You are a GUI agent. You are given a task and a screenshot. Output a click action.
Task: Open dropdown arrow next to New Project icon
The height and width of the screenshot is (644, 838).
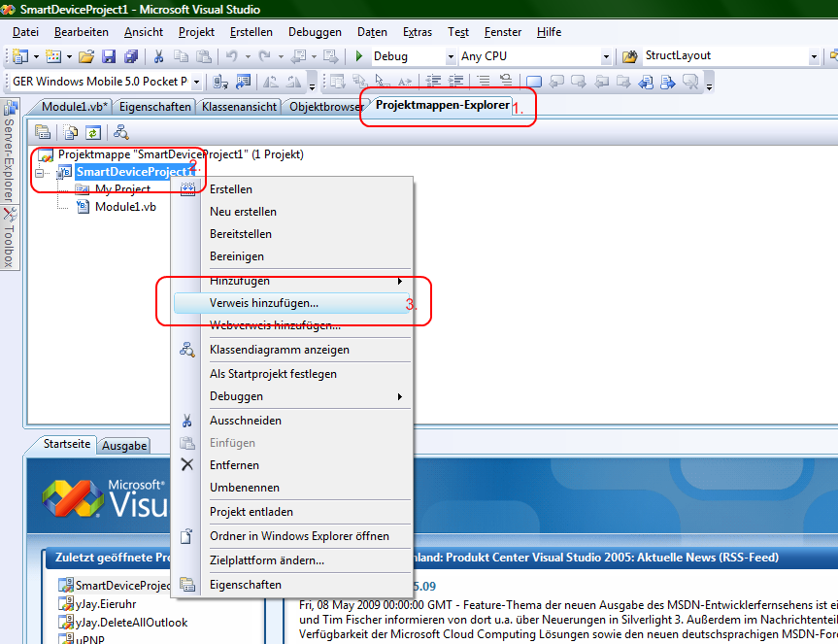pos(36,56)
